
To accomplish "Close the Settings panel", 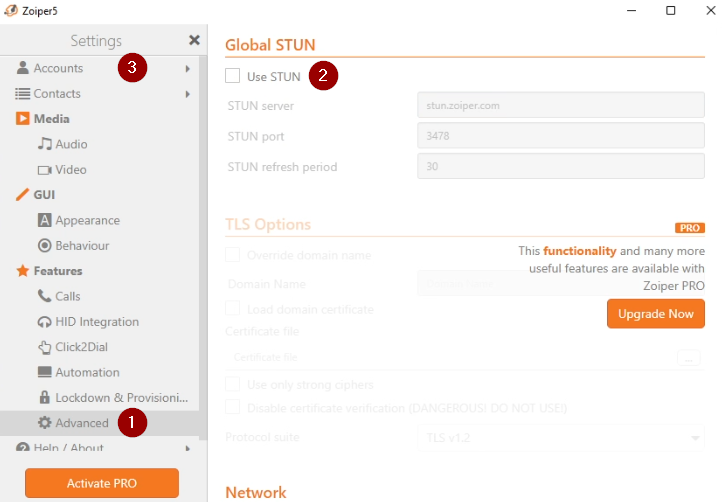I will 194,40.
